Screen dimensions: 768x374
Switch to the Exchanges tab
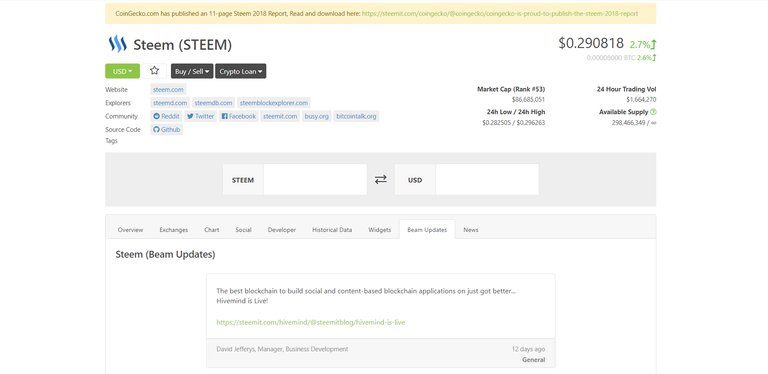coord(173,230)
